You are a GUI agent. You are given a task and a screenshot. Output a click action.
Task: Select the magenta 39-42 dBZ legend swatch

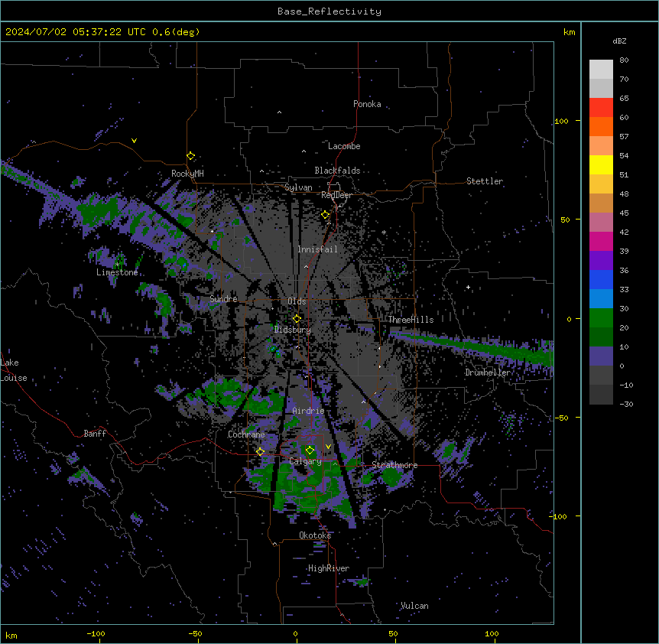[x=601, y=241]
